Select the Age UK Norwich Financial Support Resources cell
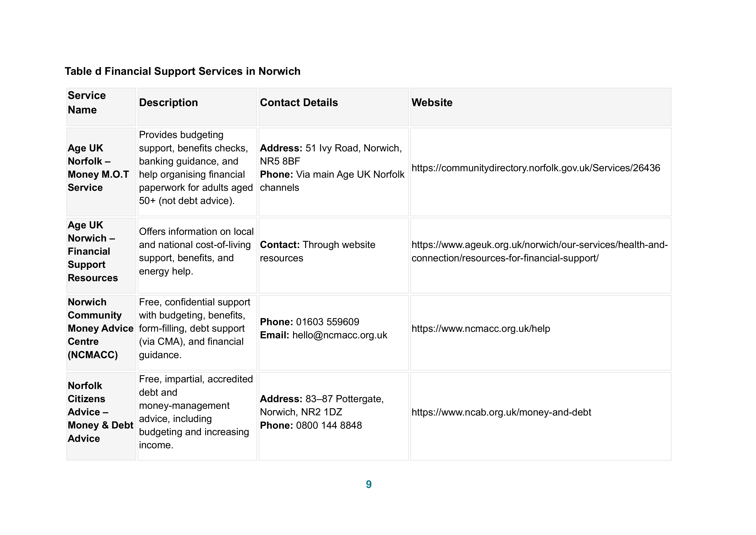The height and width of the screenshot is (535, 756). click(101, 256)
